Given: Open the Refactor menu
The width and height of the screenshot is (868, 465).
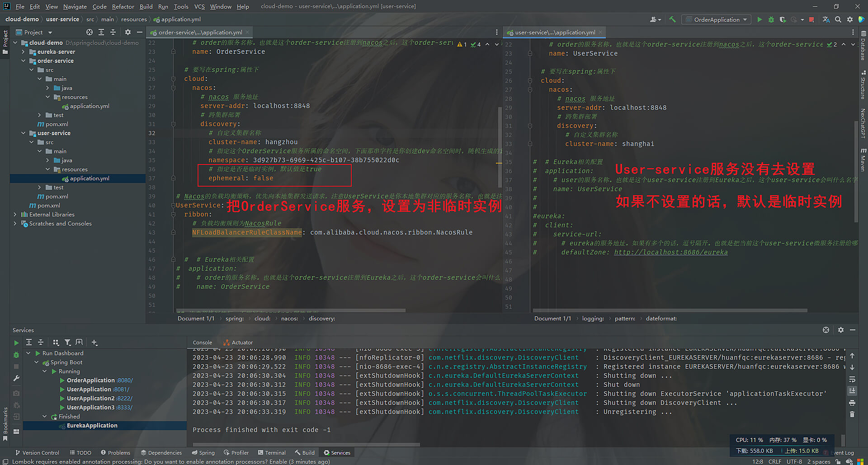Looking at the screenshot, I should pos(123,6).
